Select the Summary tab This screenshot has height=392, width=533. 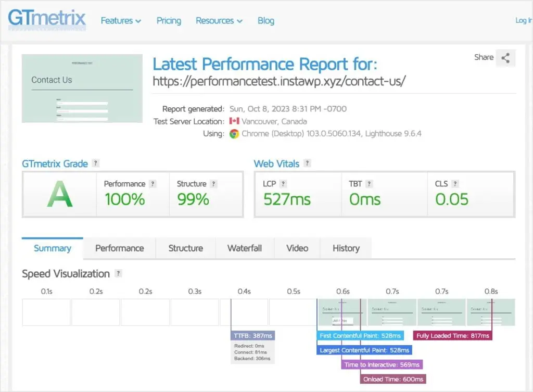click(52, 248)
